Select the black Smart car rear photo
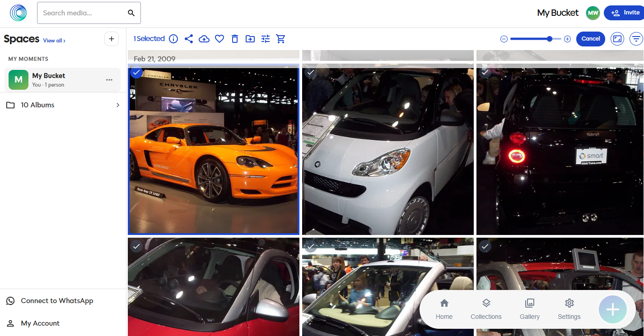 pos(485,73)
